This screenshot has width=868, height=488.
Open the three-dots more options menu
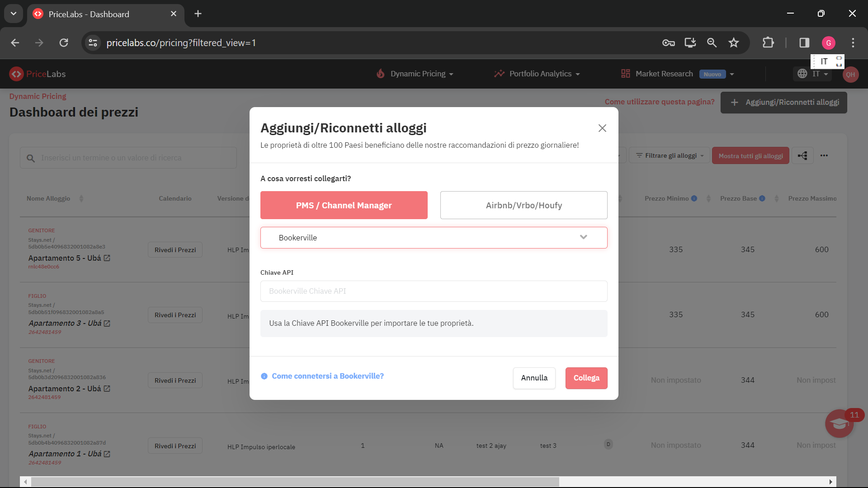pyautogui.click(x=824, y=155)
